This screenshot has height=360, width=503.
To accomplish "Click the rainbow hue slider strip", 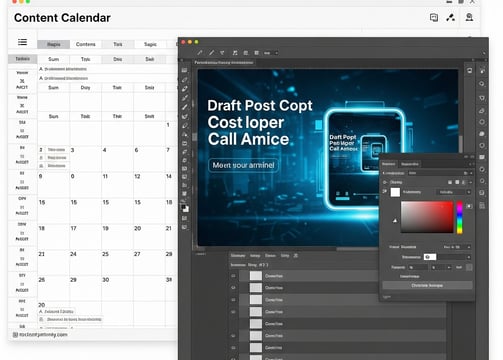I will point(459,217).
